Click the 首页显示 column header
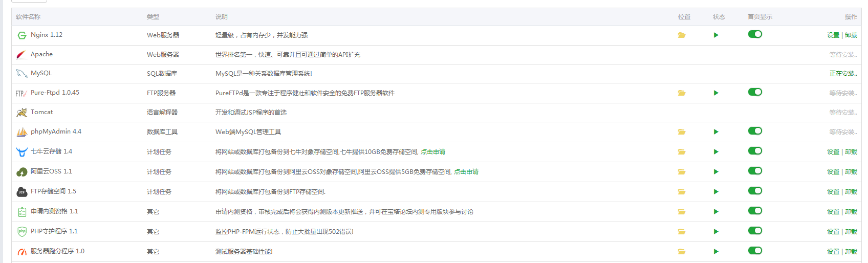 760,17
